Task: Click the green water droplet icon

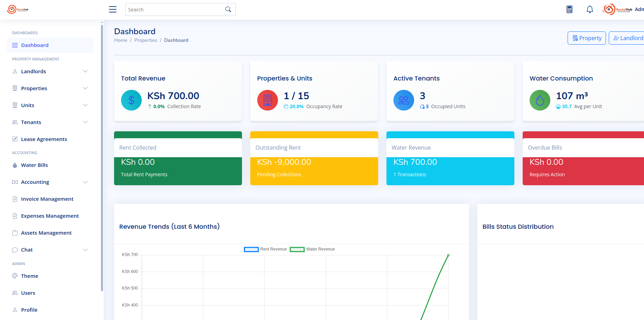Action: (x=540, y=100)
